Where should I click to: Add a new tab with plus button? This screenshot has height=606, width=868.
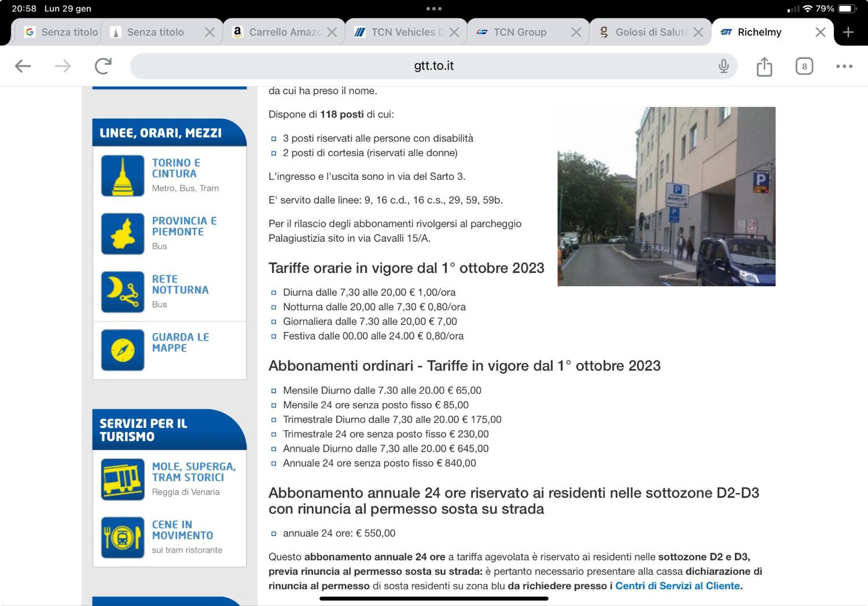pyautogui.click(x=848, y=32)
